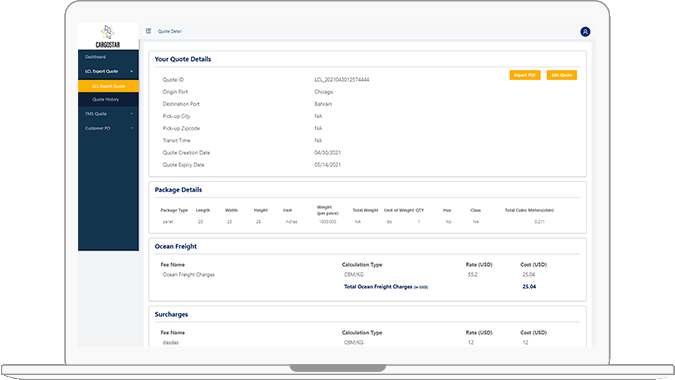Toggle the sidebar menu icon
Viewport: 675px width, 380px height.
tap(149, 31)
